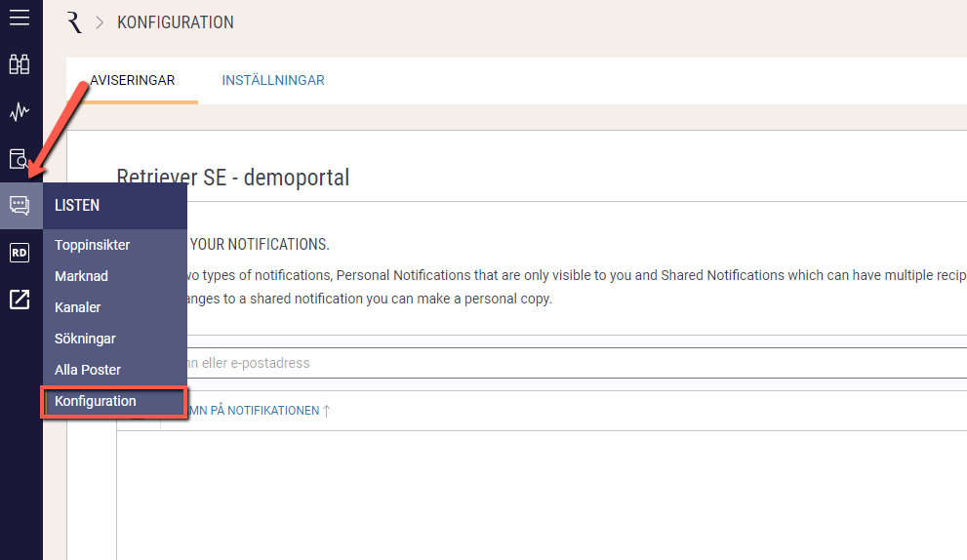Click the binoculars icon in sidebar

coord(20,64)
